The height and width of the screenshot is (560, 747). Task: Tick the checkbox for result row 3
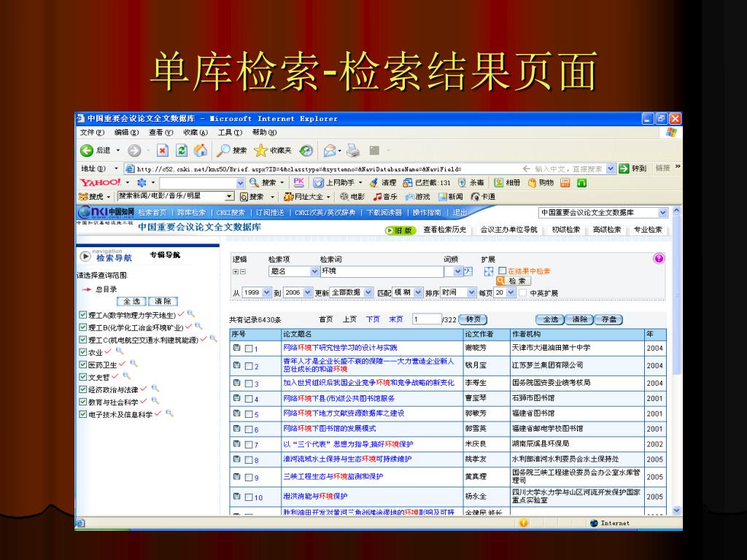(x=249, y=384)
